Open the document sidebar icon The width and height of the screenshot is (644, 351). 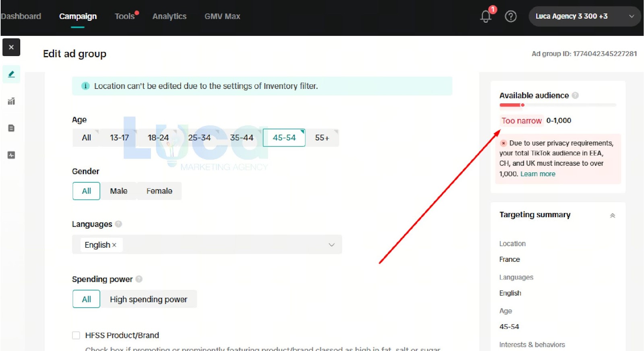(x=11, y=128)
